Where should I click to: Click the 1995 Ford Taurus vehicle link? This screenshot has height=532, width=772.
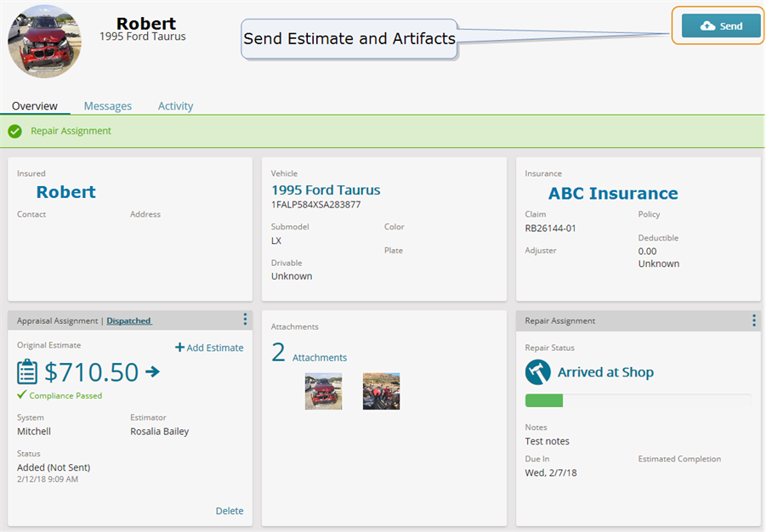tap(326, 190)
